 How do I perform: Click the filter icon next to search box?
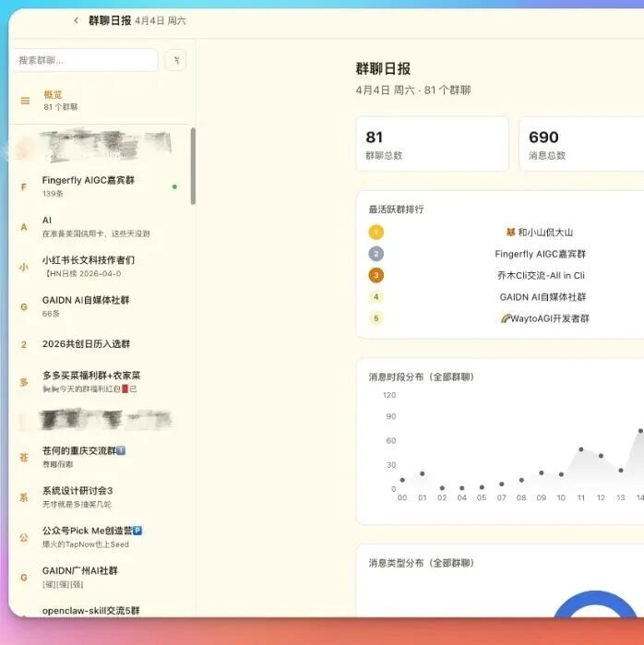coord(175,60)
